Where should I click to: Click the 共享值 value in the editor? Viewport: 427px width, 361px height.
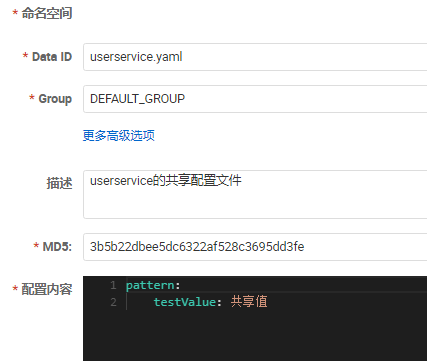point(249,302)
